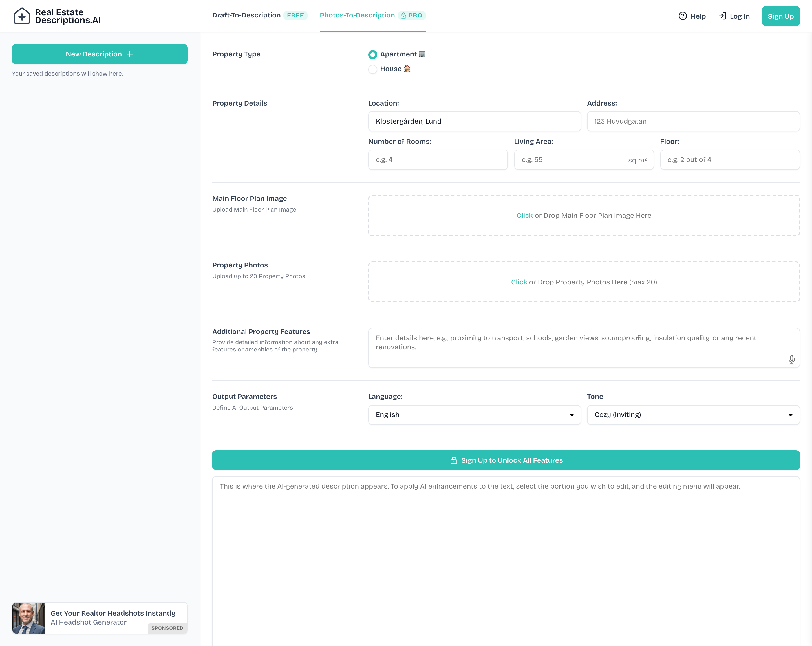Open the sponsored realtor headshot thumbnail

coord(29,618)
